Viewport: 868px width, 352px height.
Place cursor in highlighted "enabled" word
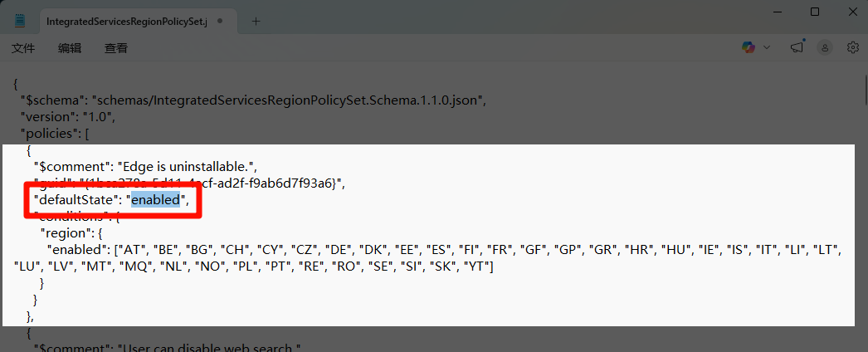click(155, 200)
